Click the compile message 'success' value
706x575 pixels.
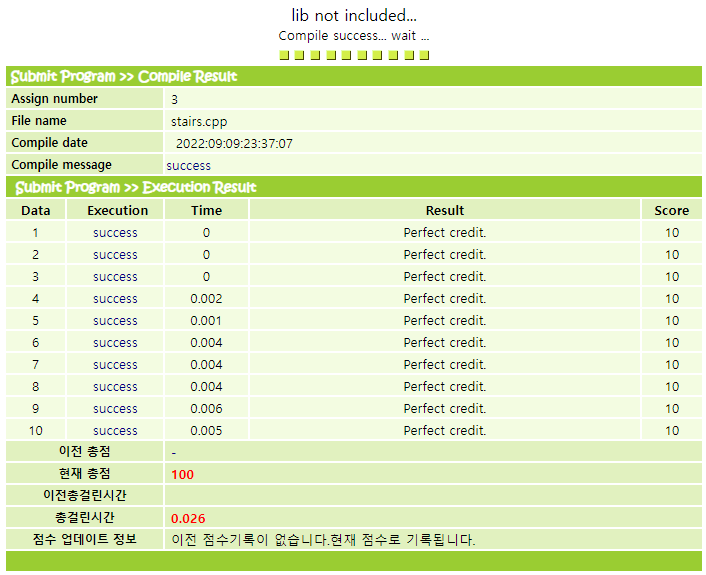click(x=188, y=166)
